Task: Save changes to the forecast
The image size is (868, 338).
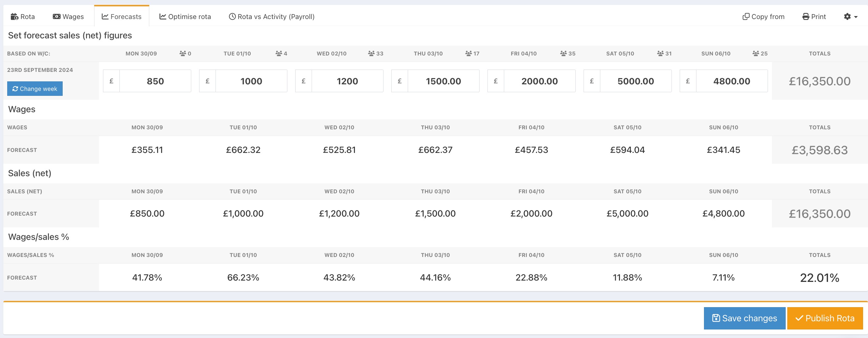Action: coord(744,318)
